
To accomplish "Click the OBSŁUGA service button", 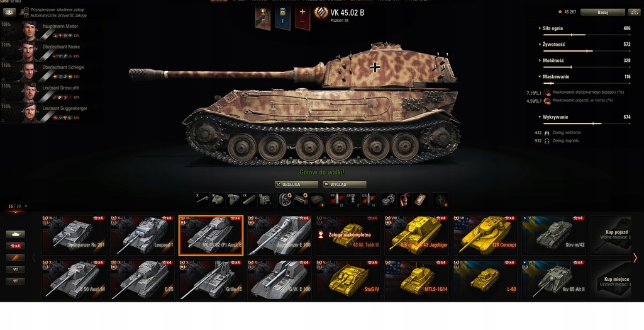I will pyautogui.click(x=297, y=185).
